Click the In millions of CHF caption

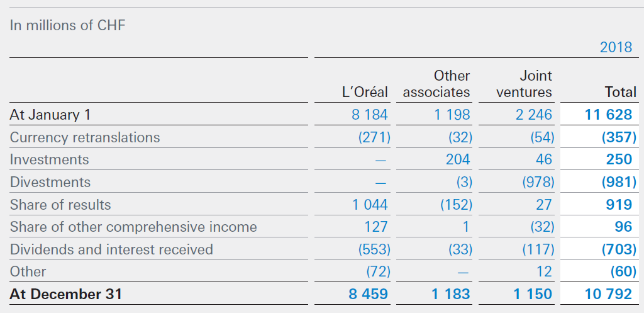(x=67, y=26)
